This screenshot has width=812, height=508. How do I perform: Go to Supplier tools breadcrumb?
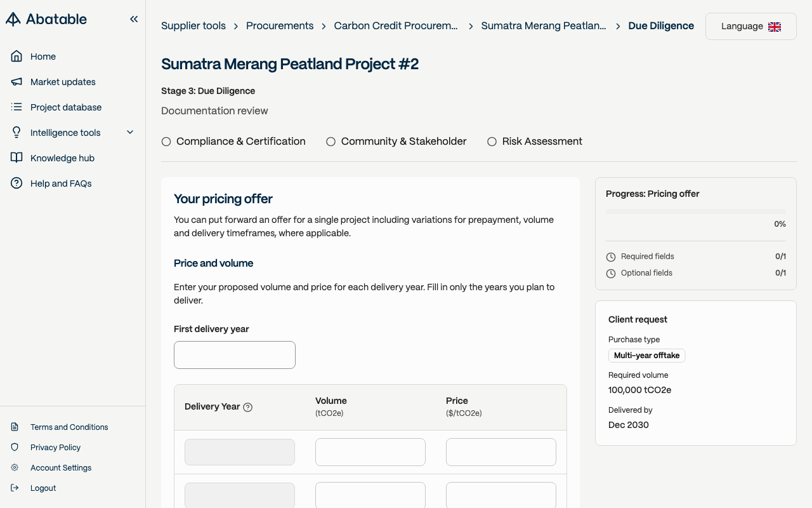click(193, 26)
